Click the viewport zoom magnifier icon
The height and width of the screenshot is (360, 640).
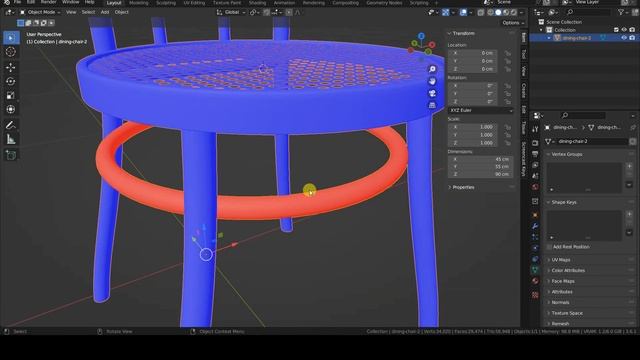coord(432,69)
